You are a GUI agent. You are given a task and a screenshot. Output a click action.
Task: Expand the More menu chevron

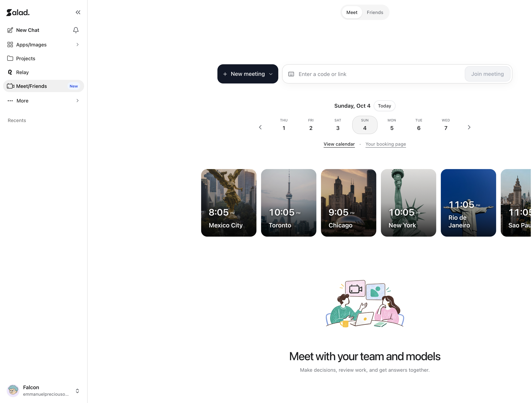tap(77, 101)
